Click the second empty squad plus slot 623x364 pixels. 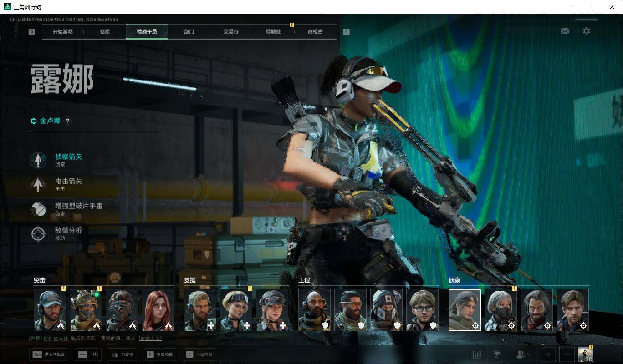tap(567, 354)
